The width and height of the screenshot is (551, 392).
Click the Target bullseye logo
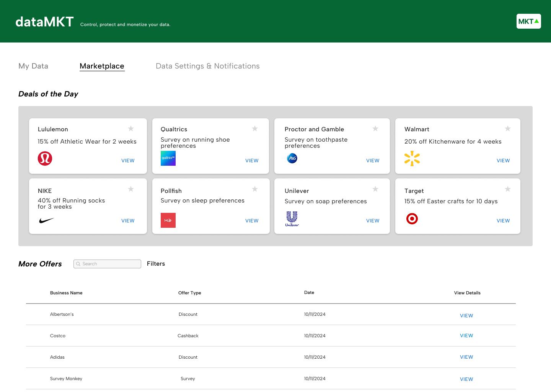click(x=412, y=219)
